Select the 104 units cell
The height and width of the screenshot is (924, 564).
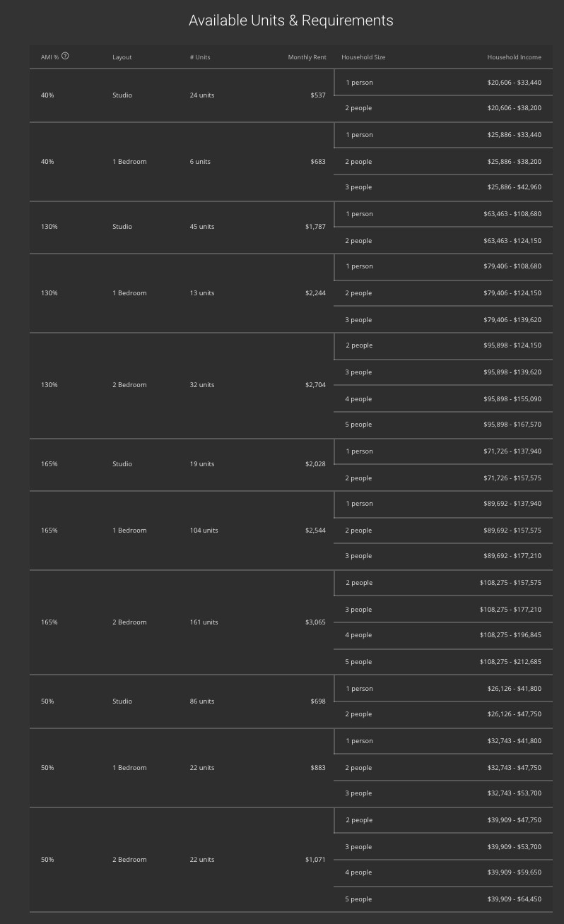click(204, 531)
